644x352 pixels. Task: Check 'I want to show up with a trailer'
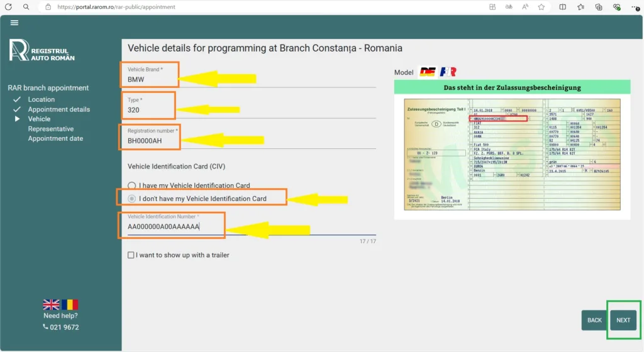131,255
